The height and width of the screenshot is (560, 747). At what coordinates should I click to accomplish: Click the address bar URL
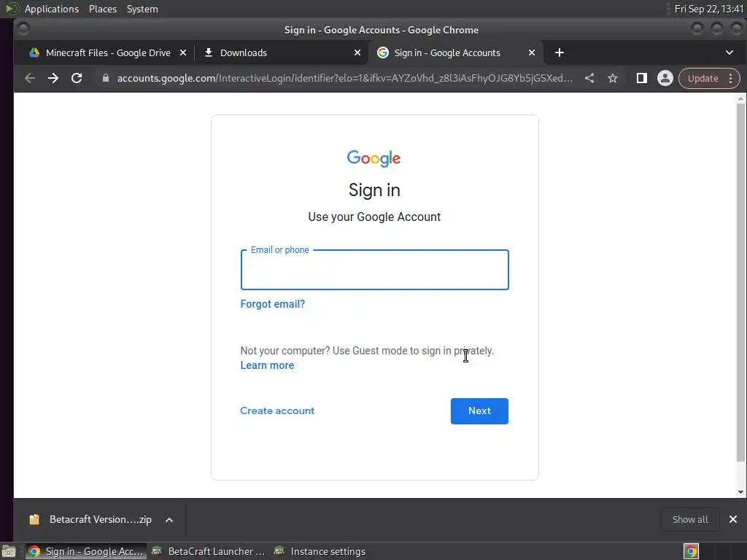pyautogui.click(x=345, y=78)
